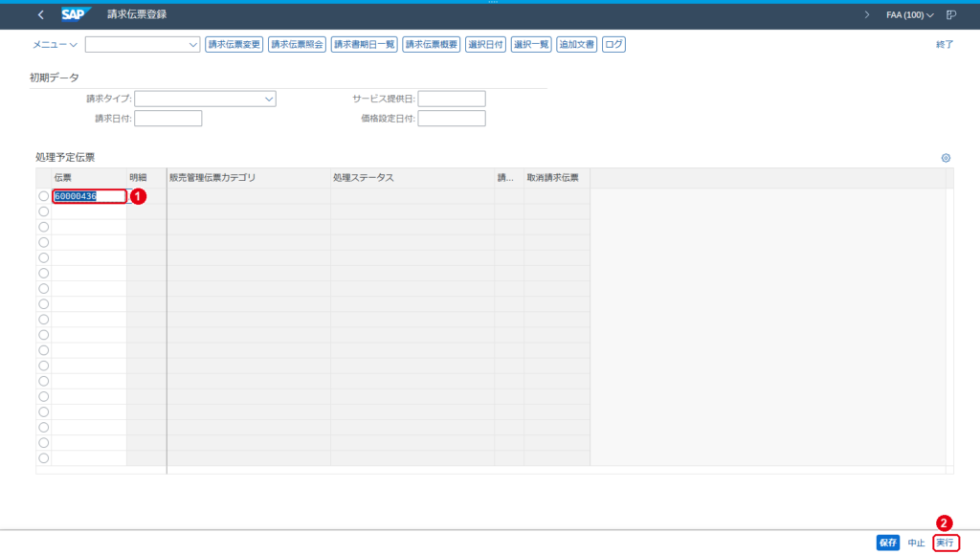Click the 処理ステータス column header
980x555 pixels.
[412, 177]
